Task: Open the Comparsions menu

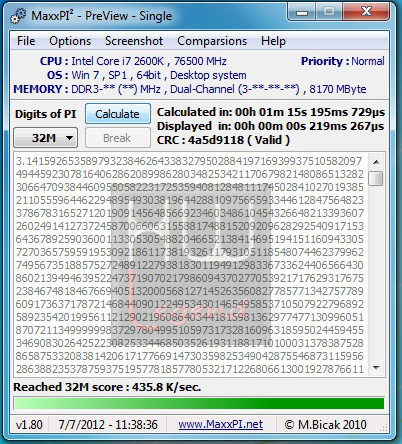Action: pyautogui.click(x=212, y=41)
